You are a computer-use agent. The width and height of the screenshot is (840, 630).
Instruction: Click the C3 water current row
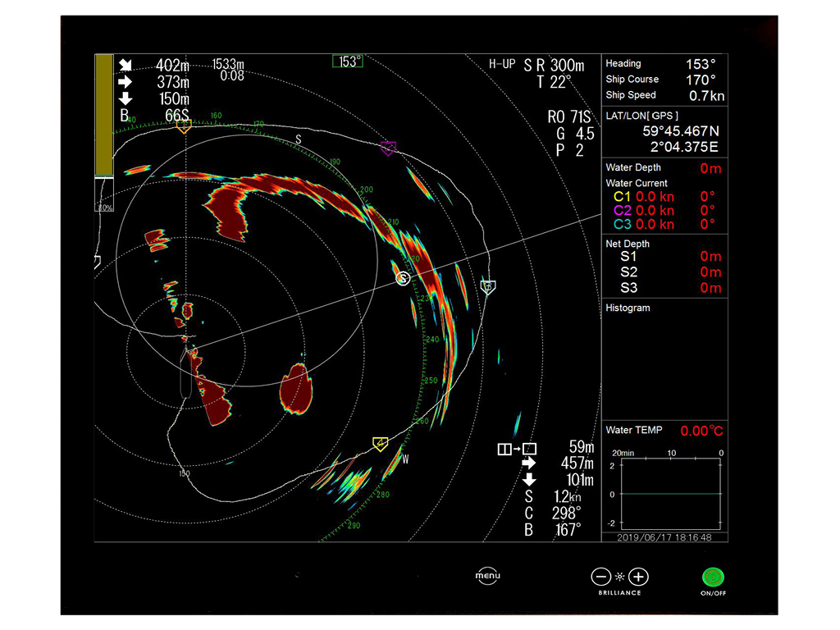click(664, 225)
